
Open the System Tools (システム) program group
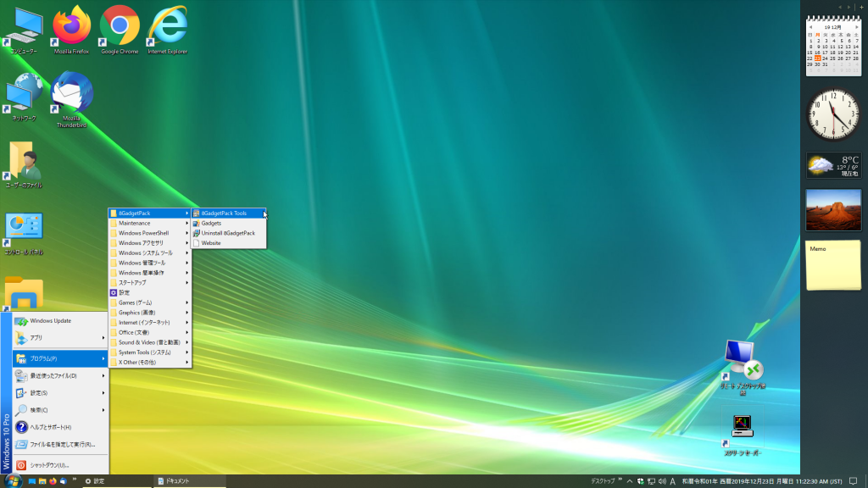[149, 352]
